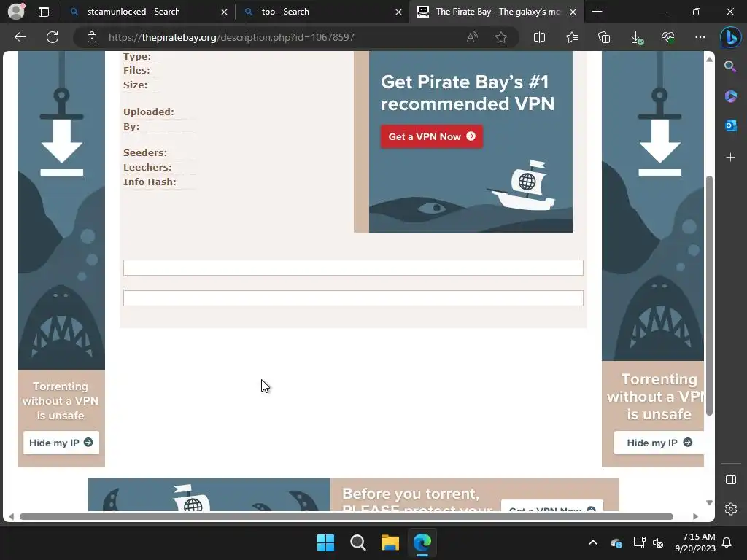This screenshot has height=560, width=747.
Task: Open the muted volume tray icon
Action: coord(659,542)
